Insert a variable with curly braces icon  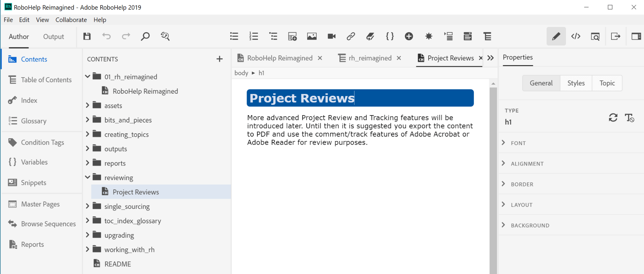coord(390,36)
